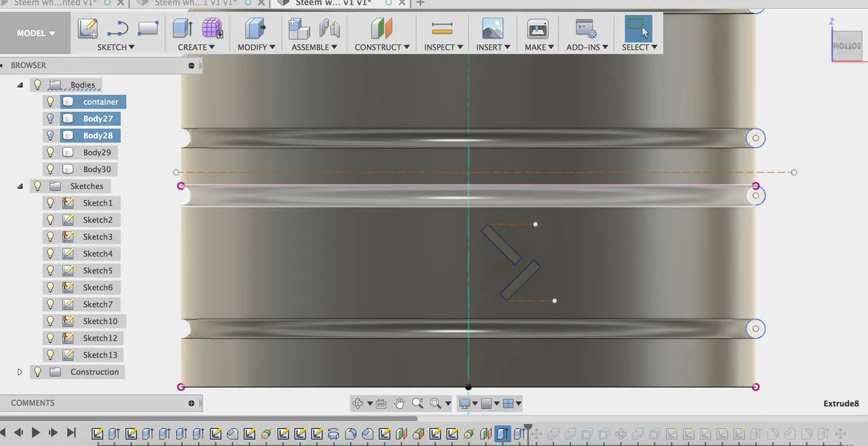Open the Orbit type dropdown arrow

(x=370, y=403)
